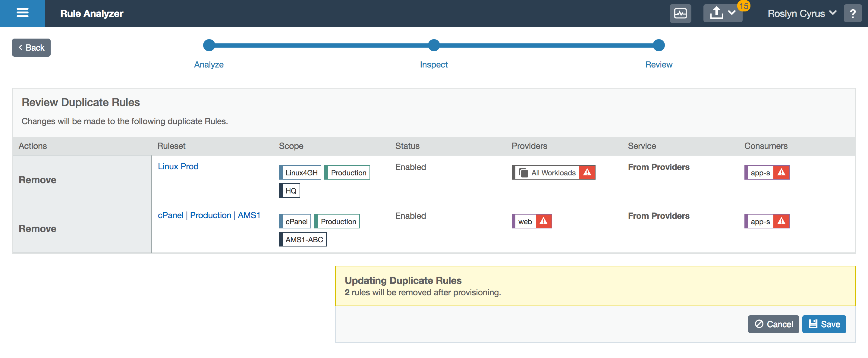Click the Status column header

(407, 146)
